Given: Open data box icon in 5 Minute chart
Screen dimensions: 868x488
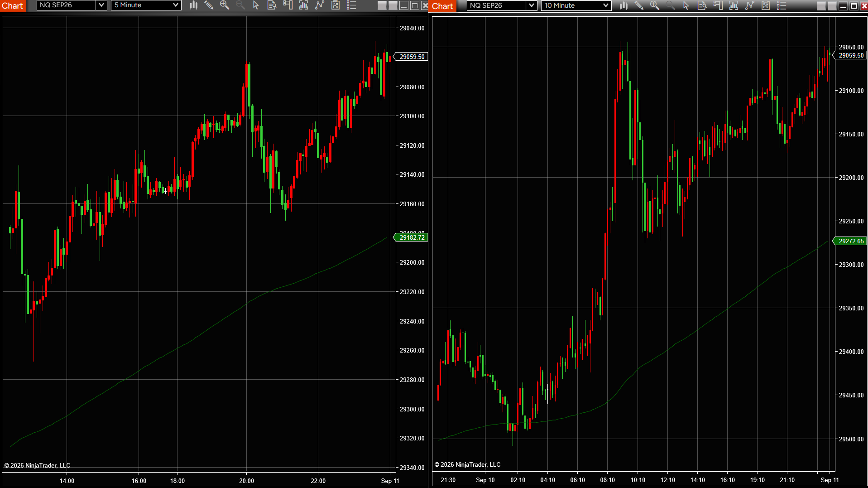Looking at the screenshot, I should tap(272, 5).
